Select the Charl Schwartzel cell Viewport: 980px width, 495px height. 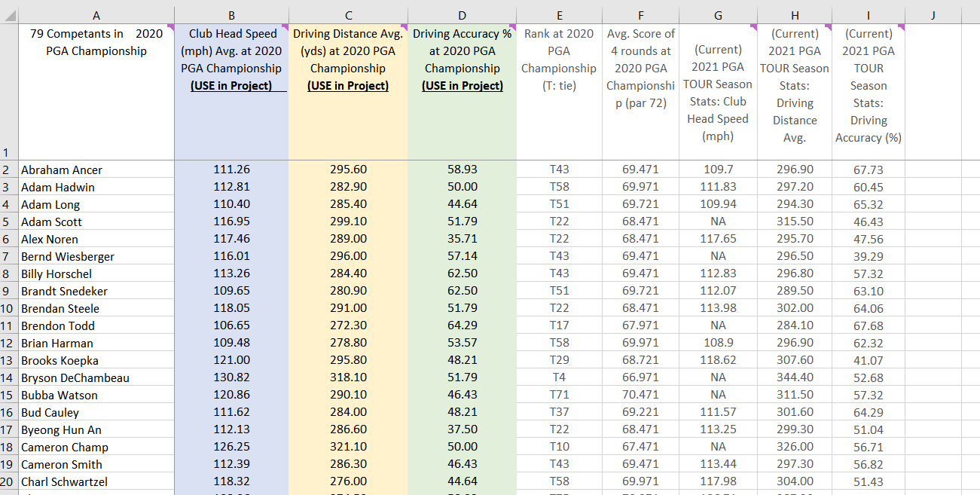(96, 481)
